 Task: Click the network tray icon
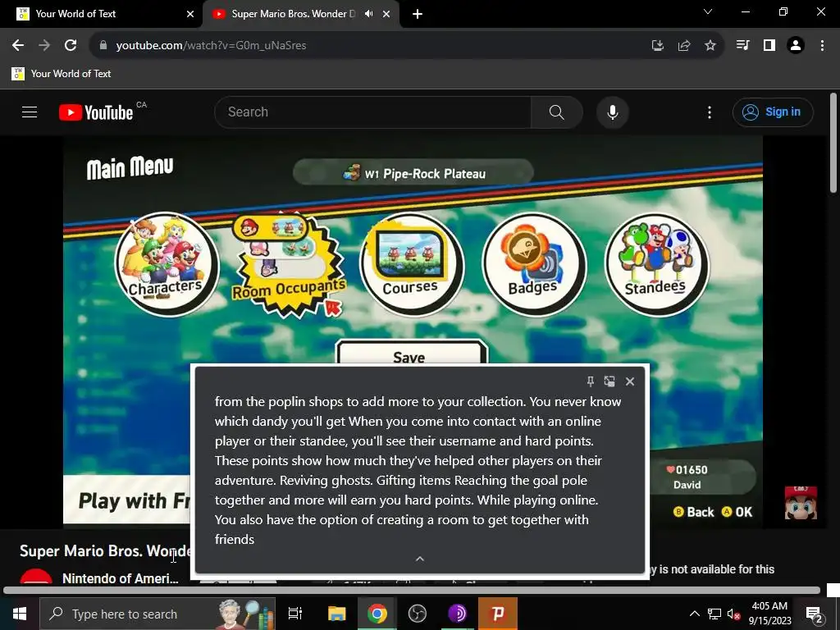point(714,614)
